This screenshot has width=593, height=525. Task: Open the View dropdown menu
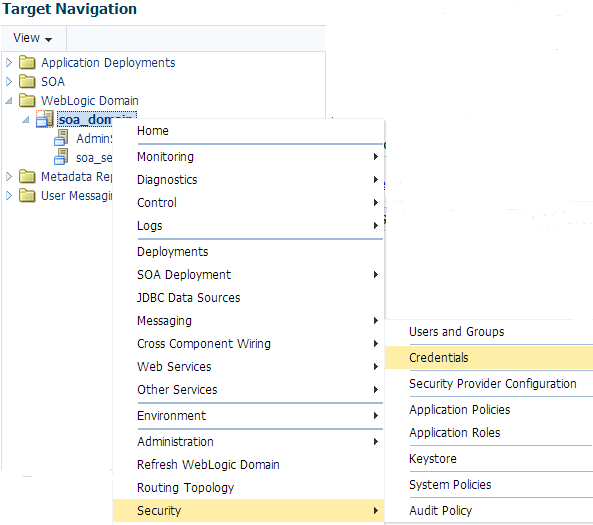click(x=33, y=38)
